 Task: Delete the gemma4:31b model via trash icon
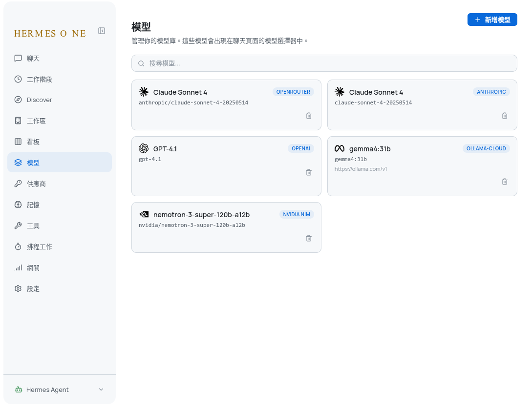pos(505,182)
